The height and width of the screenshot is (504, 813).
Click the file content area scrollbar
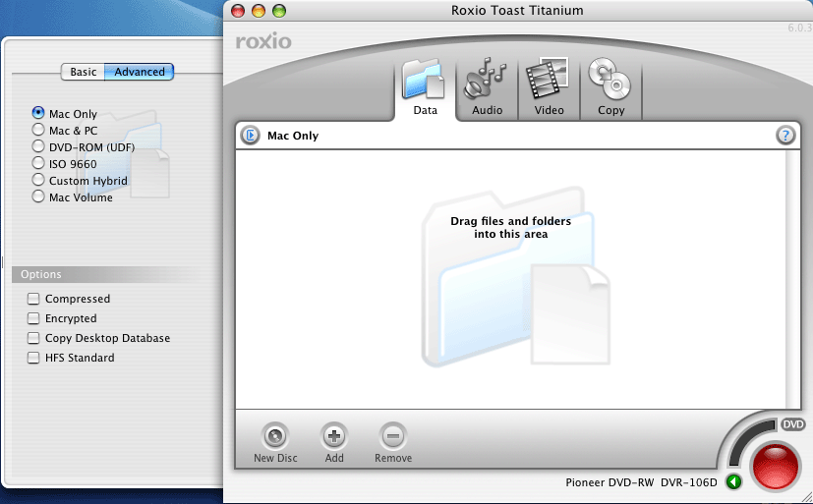coord(791,279)
